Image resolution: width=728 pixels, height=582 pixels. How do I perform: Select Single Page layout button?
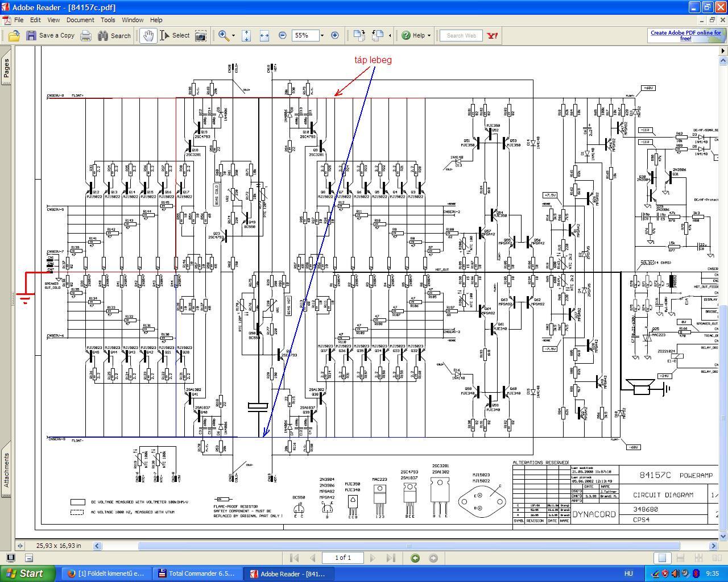[x=661, y=558]
